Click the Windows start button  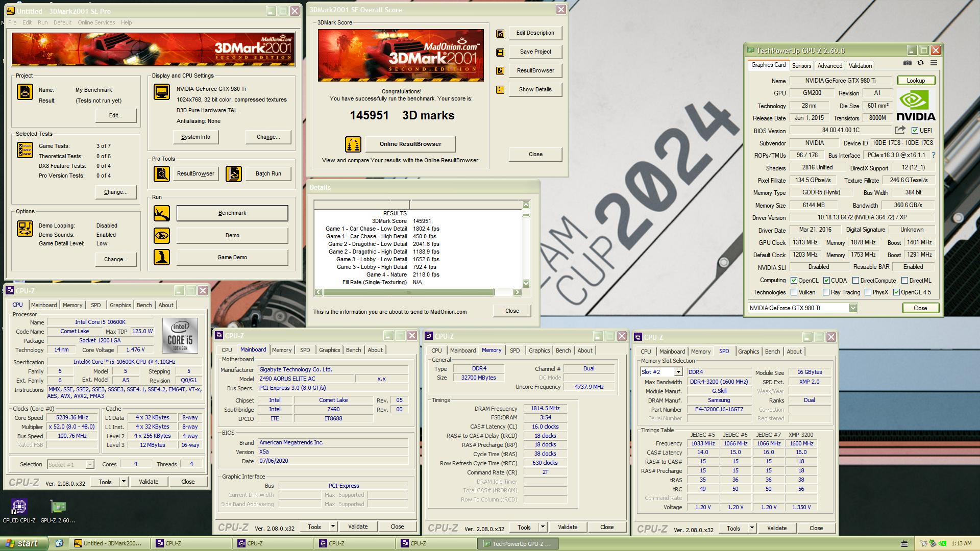point(24,543)
